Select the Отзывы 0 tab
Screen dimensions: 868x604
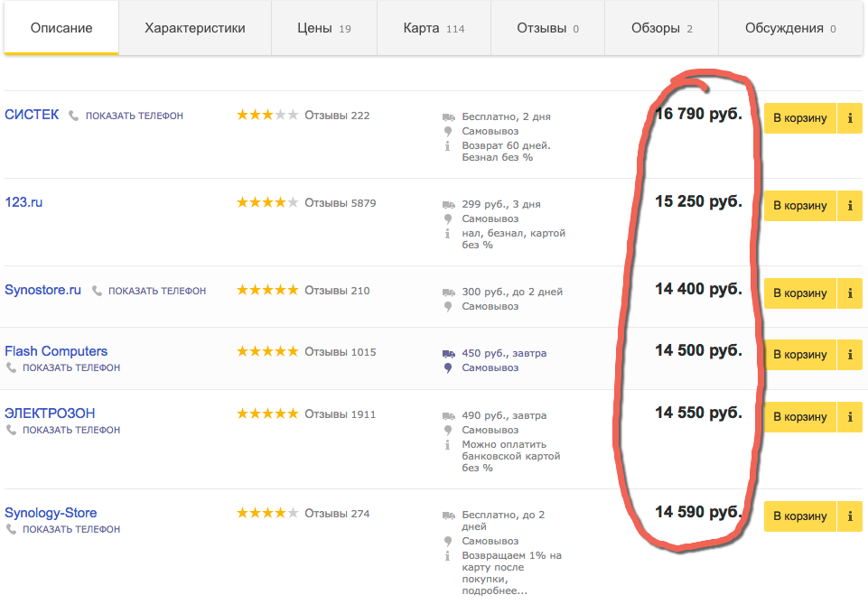(x=547, y=28)
